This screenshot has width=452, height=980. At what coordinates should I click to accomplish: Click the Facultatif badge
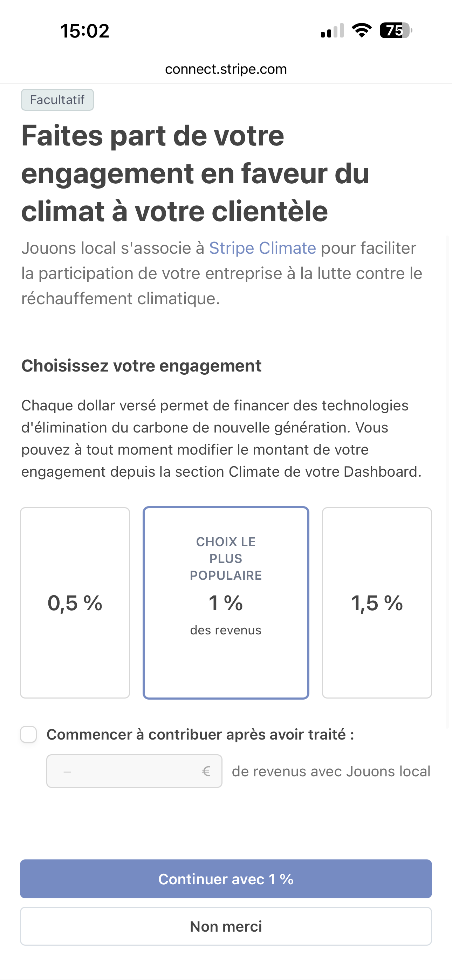click(x=57, y=100)
